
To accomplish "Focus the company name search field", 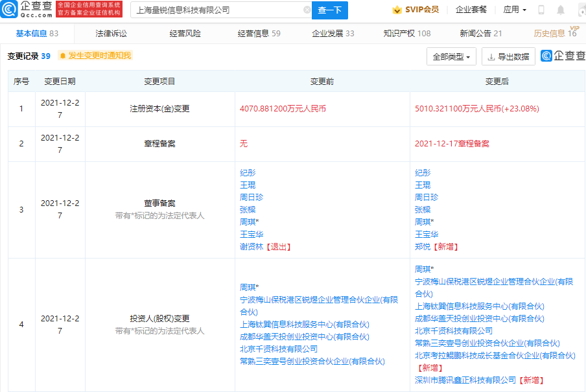I will pyautogui.click(x=217, y=10).
